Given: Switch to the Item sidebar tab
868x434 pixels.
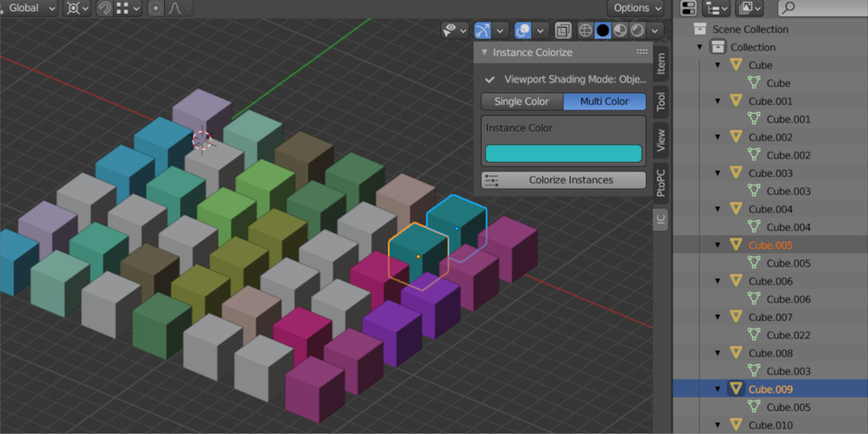Looking at the screenshot, I should tap(661, 64).
